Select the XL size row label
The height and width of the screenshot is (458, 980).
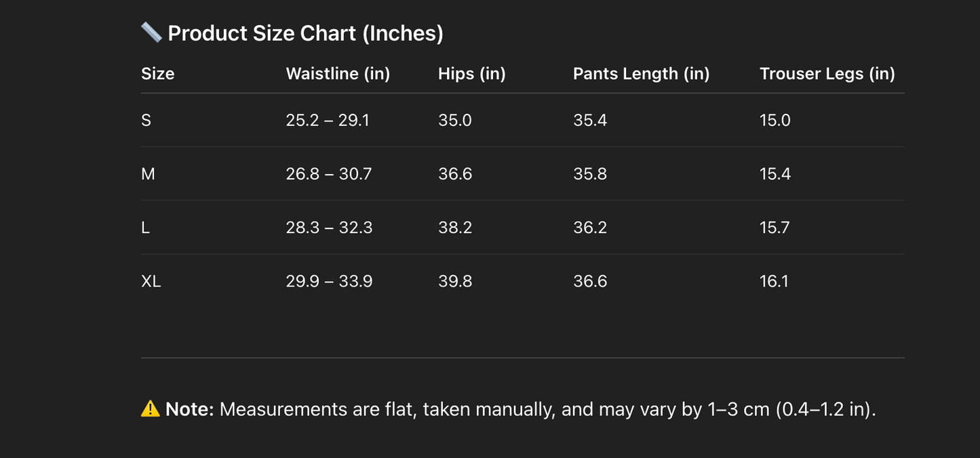(x=151, y=281)
